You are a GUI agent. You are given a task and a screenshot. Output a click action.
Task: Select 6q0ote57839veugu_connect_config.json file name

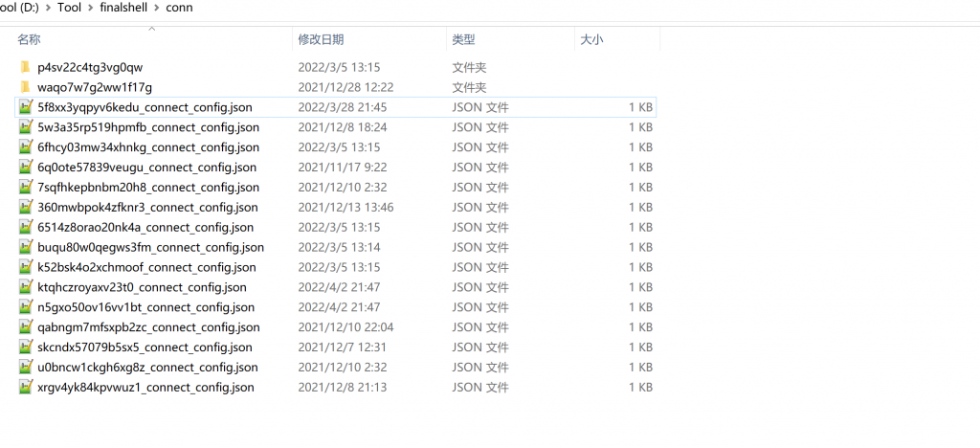tap(146, 167)
